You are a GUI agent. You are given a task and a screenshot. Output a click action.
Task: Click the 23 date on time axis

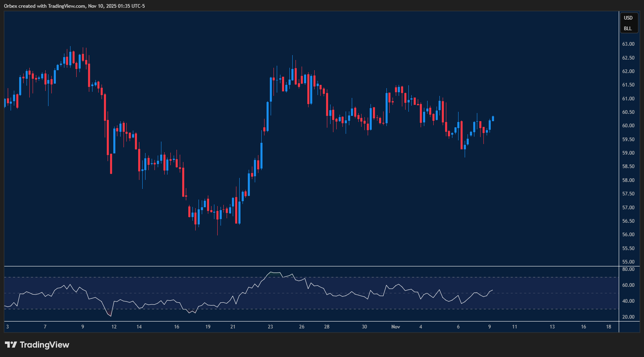click(x=270, y=327)
